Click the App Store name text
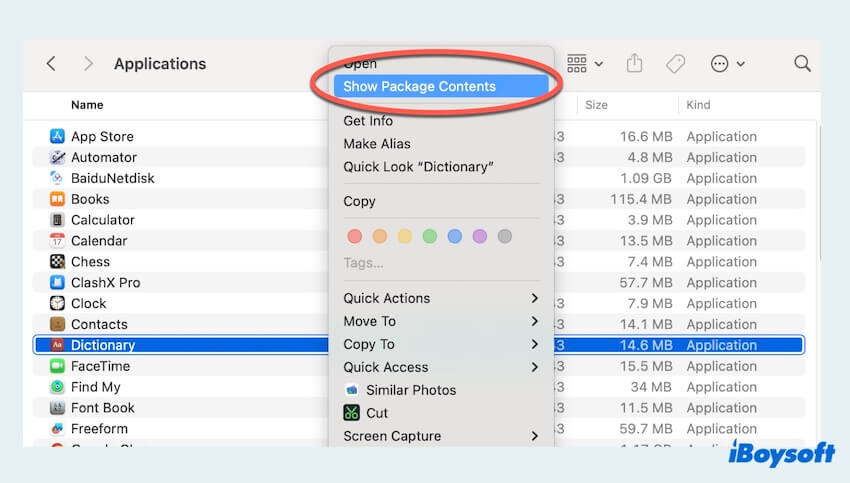 102,136
